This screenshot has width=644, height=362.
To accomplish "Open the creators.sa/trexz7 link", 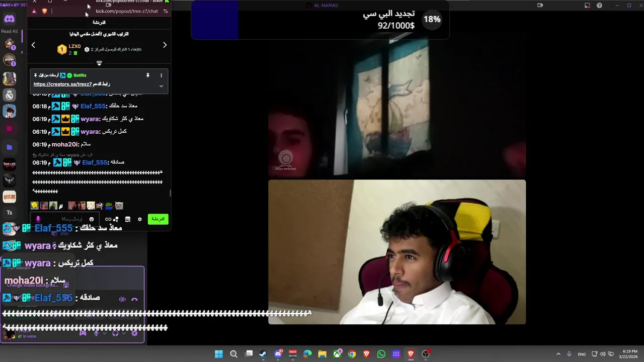I will (62, 84).
